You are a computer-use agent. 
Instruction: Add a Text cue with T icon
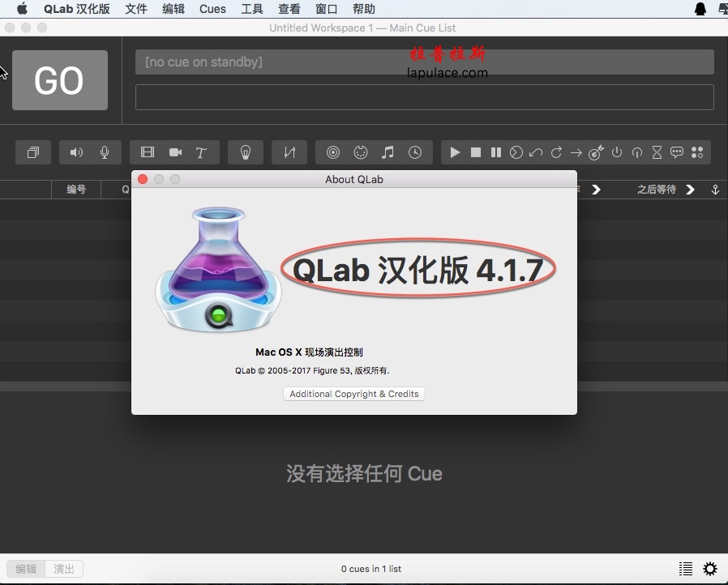point(201,152)
